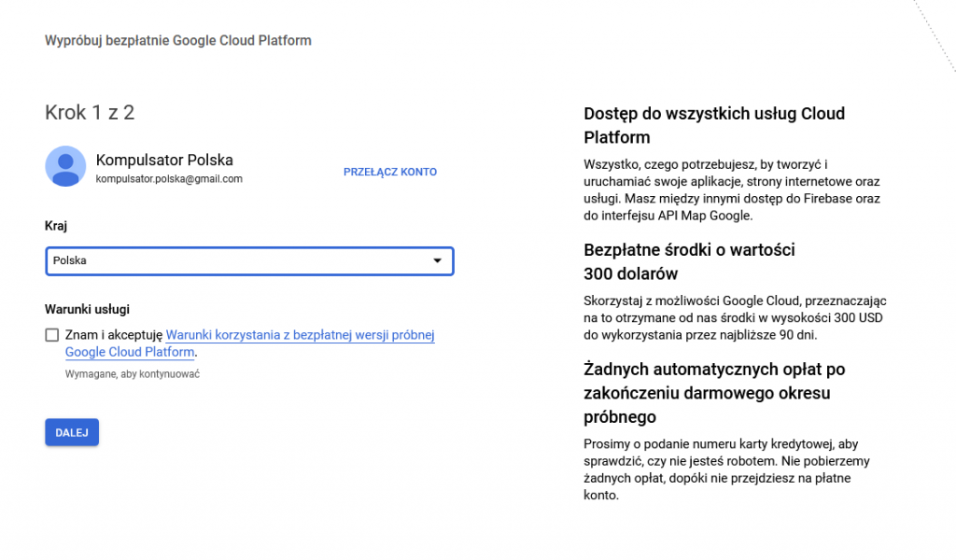Click Wypróbuj bezpłatnie Google Cloud Platform title
956x560 pixels.
coord(178,41)
